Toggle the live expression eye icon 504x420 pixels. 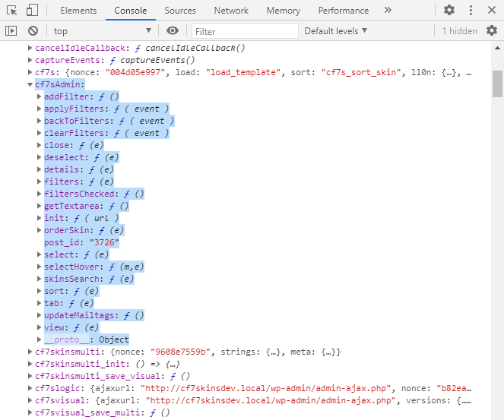173,31
